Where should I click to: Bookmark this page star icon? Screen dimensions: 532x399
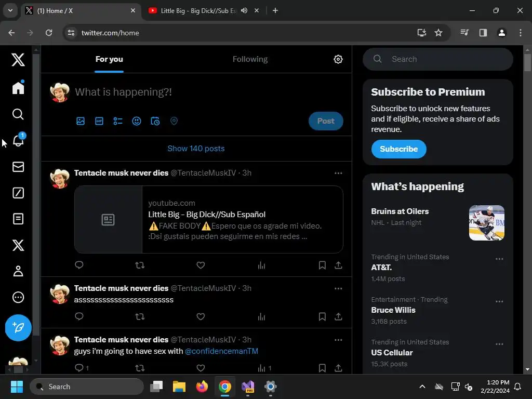tap(438, 33)
